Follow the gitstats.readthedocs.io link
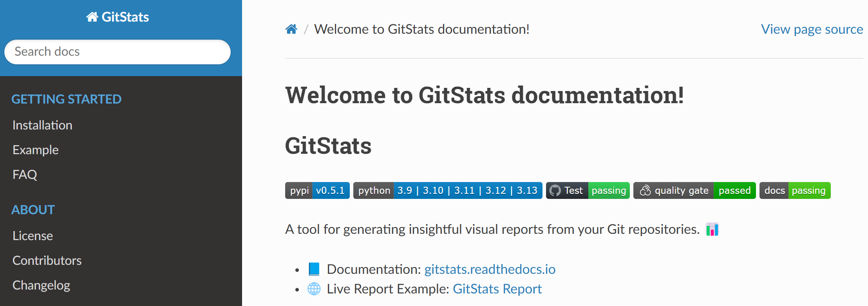The width and height of the screenshot is (868, 306). coord(490,269)
